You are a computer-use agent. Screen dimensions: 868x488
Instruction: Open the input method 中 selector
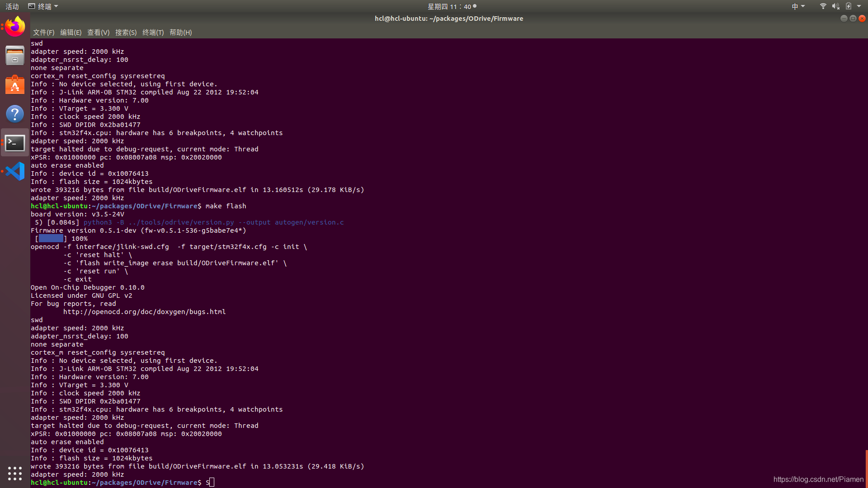pos(798,6)
